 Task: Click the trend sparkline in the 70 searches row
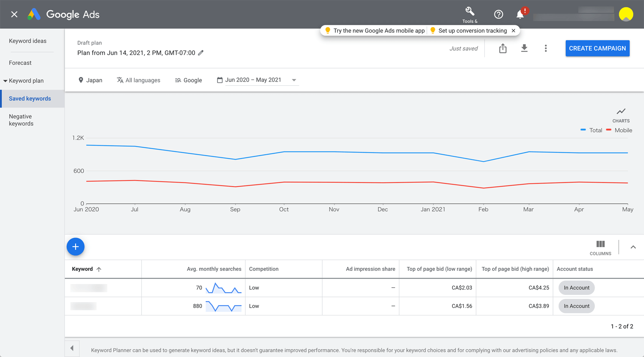223,288
